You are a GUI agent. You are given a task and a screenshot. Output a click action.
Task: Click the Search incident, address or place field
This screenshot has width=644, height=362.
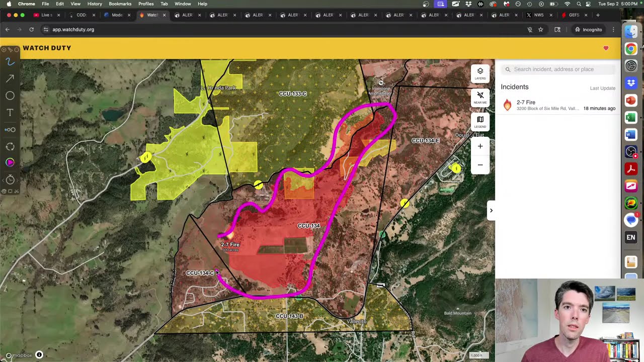pyautogui.click(x=558, y=69)
